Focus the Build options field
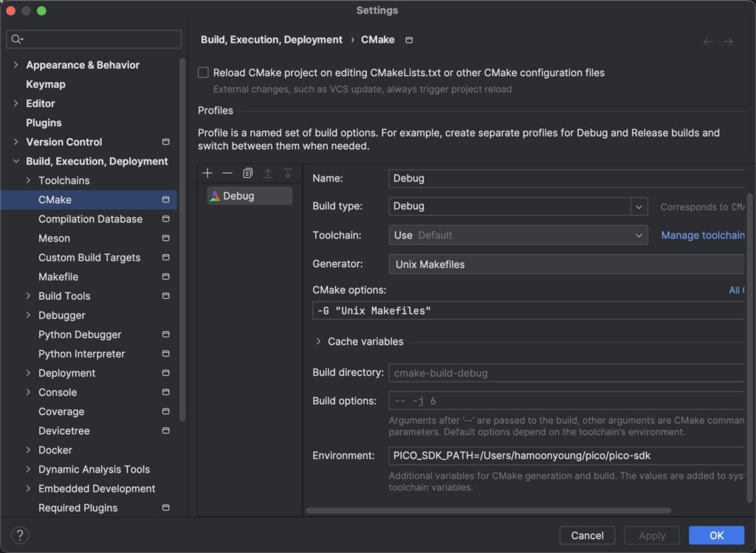 [566, 401]
